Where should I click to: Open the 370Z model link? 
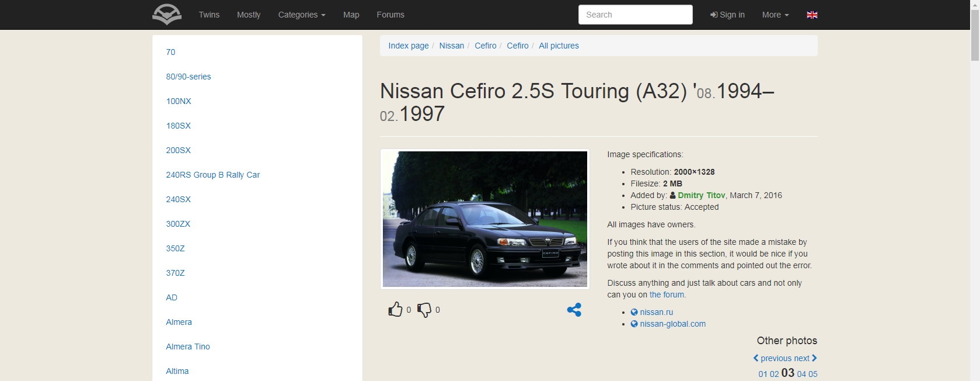coord(175,273)
